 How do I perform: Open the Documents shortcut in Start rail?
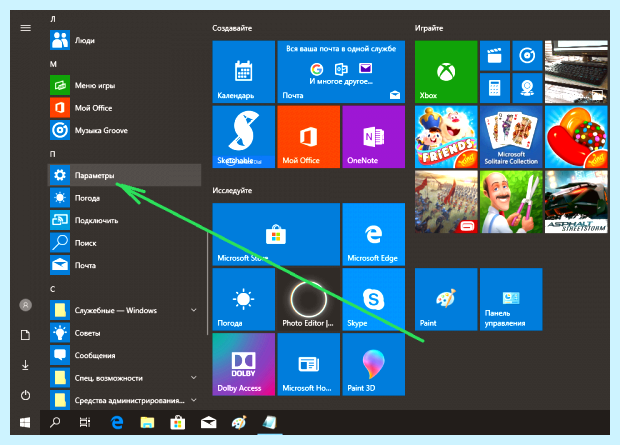pyautogui.click(x=26, y=335)
